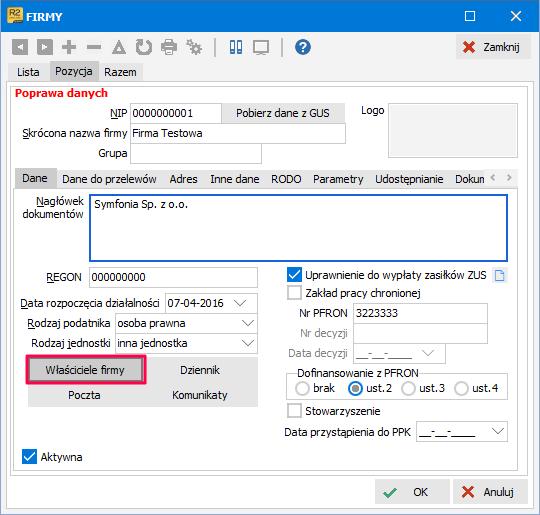Click Pobierz dane z GUS button

pos(283,113)
